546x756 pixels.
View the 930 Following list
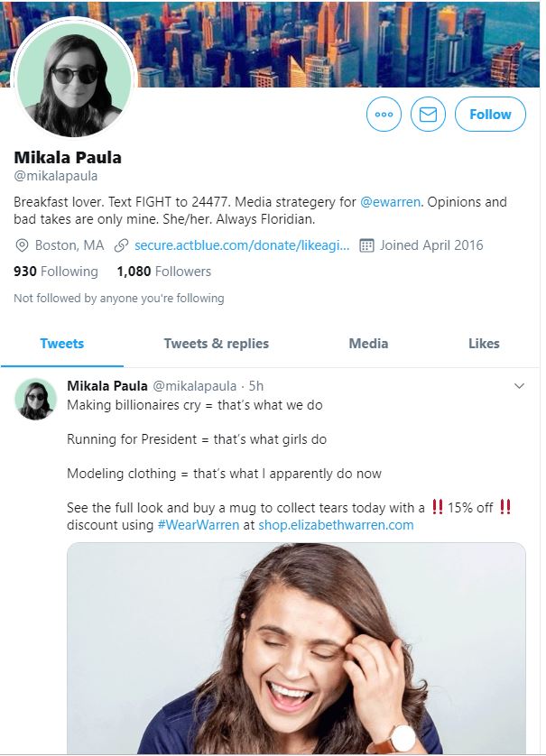click(56, 272)
